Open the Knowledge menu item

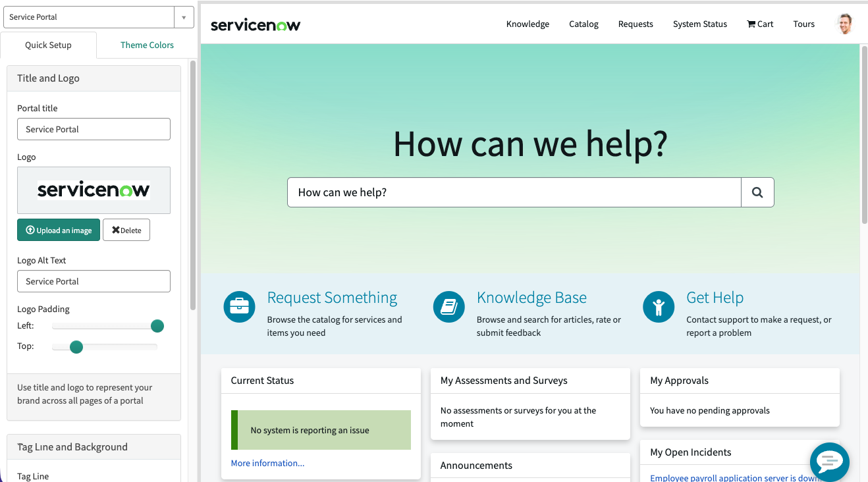click(528, 24)
